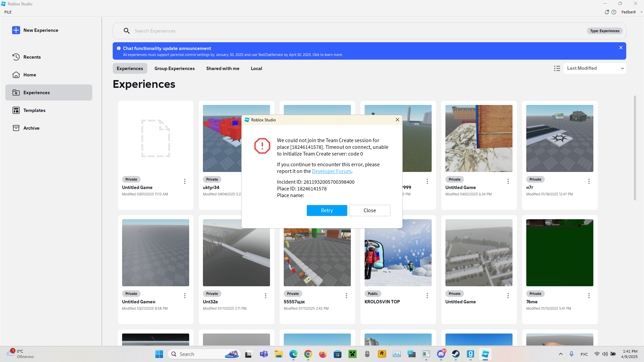
Task: Close the Roblox Studio error dialog
Action: [x=397, y=120]
